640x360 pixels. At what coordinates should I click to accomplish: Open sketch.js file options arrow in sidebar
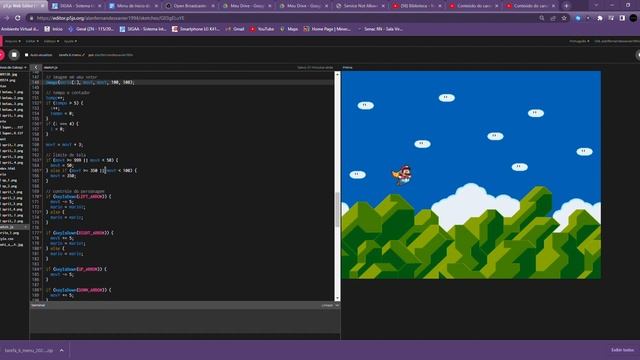26,227
